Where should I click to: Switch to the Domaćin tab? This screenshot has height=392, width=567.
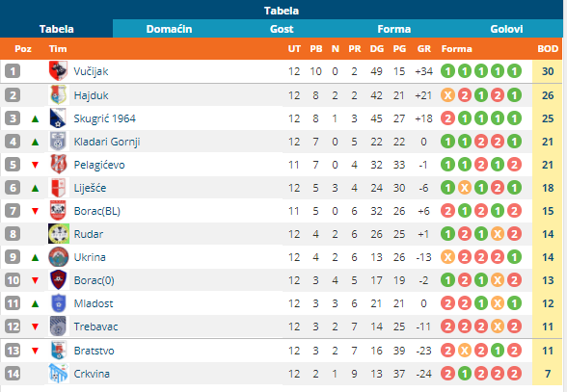(169, 29)
